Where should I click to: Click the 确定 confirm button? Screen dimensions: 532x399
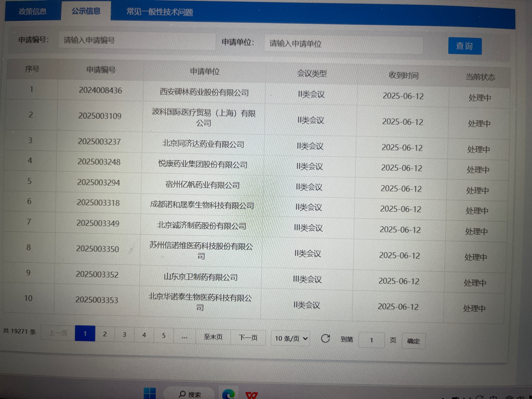tap(413, 341)
